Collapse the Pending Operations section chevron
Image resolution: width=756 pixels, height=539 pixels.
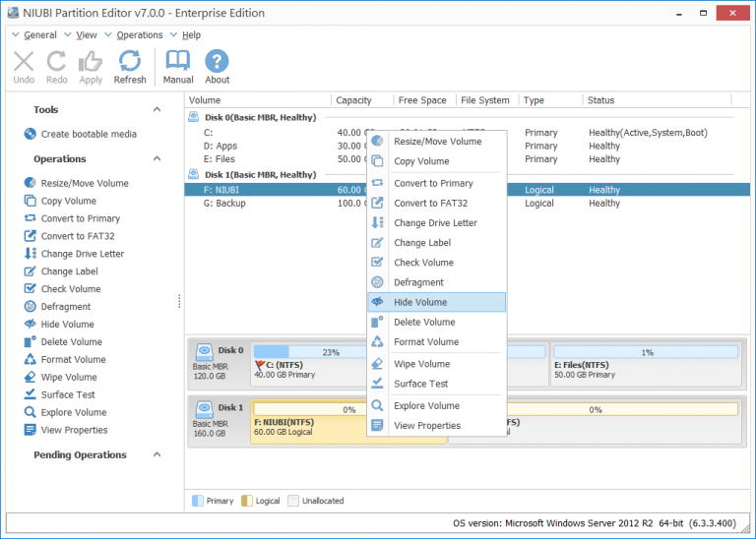click(157, 454)
